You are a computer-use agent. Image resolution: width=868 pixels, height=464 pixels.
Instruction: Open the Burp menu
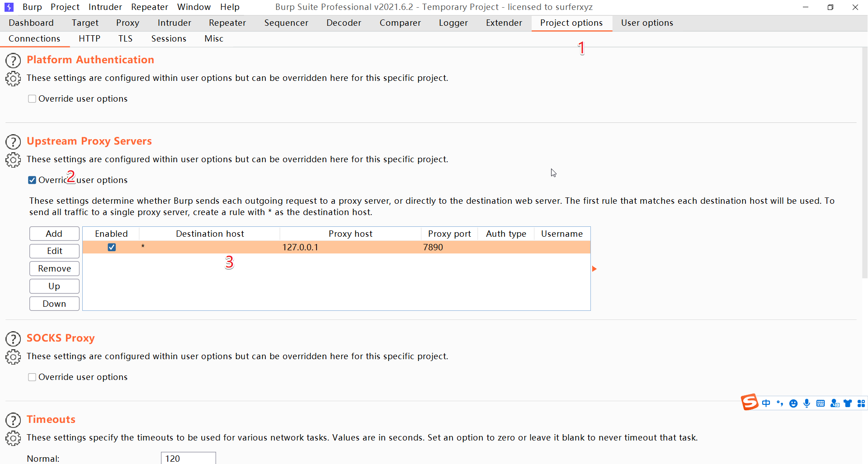[32, 7]
